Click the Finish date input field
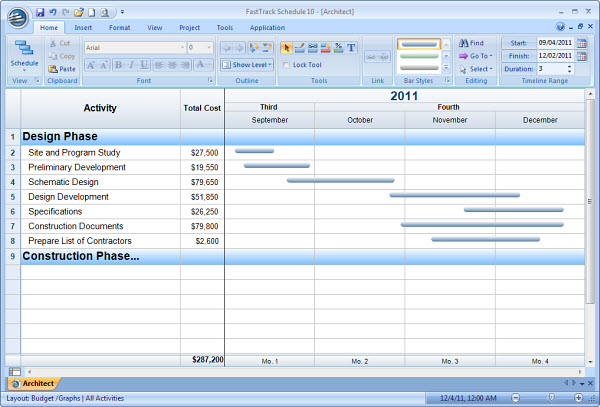The image size is (600, 407). (x=553, y=56)
